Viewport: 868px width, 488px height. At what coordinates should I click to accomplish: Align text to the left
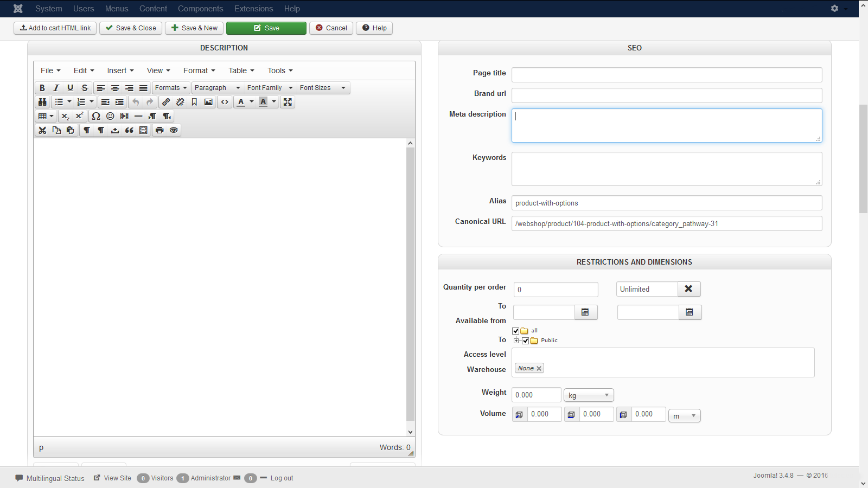101,88
